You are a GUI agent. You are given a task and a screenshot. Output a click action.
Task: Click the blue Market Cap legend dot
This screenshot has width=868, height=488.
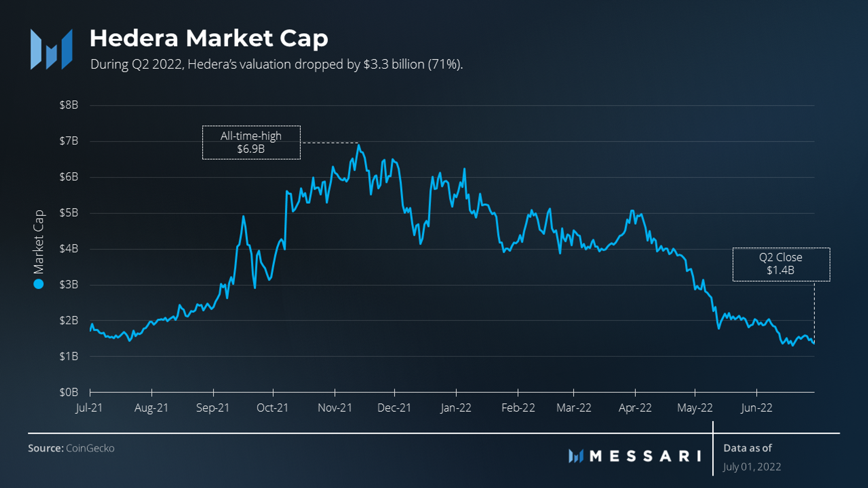(x=38, y=284)
